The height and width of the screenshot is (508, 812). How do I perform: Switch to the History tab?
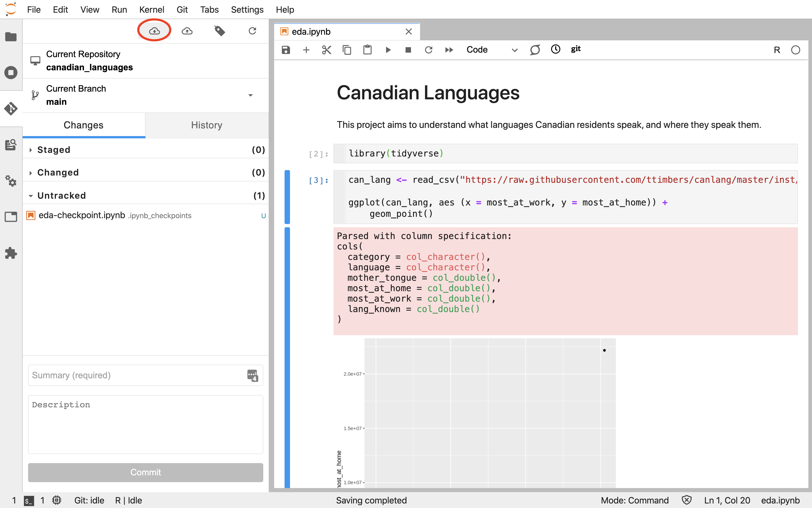(207, 125)
